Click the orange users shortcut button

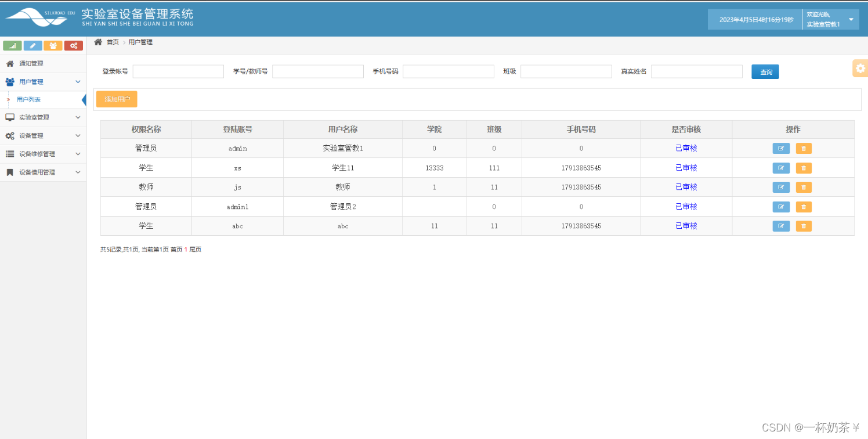click(53, 46)
